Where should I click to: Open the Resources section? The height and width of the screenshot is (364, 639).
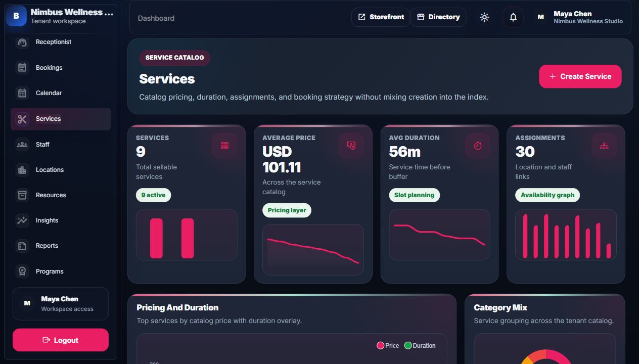coord(61,195)
